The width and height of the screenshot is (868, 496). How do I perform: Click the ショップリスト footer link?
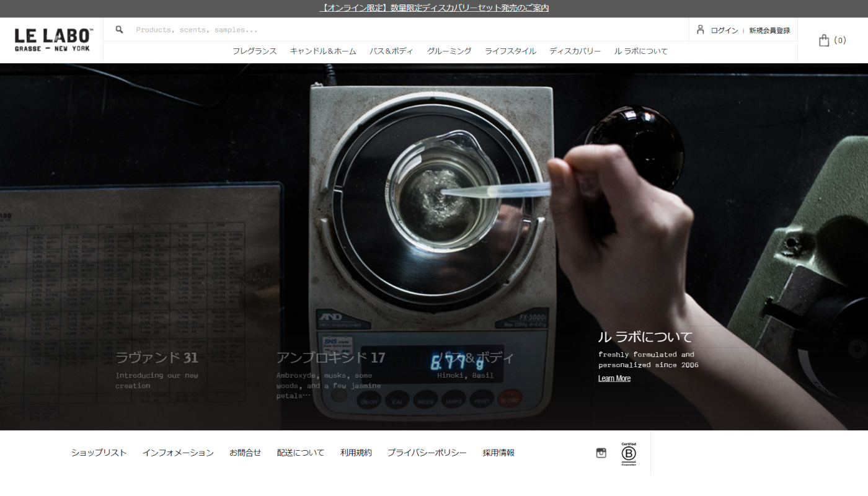tap(99, 452)
